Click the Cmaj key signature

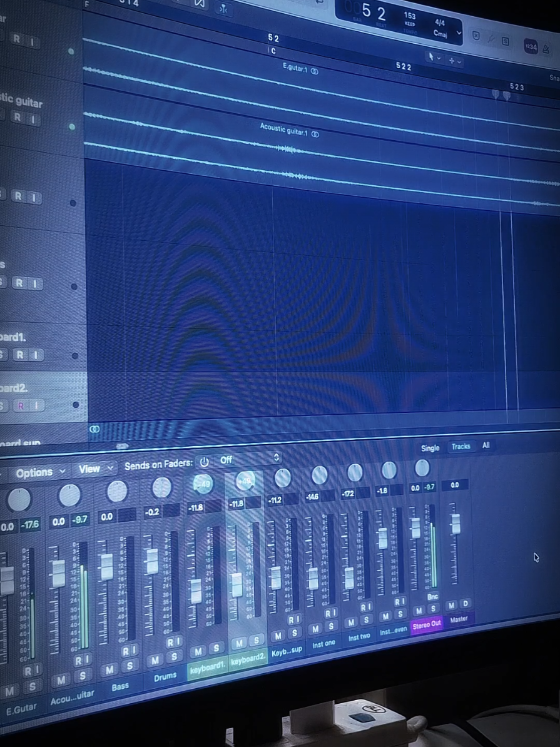(440, 33)
